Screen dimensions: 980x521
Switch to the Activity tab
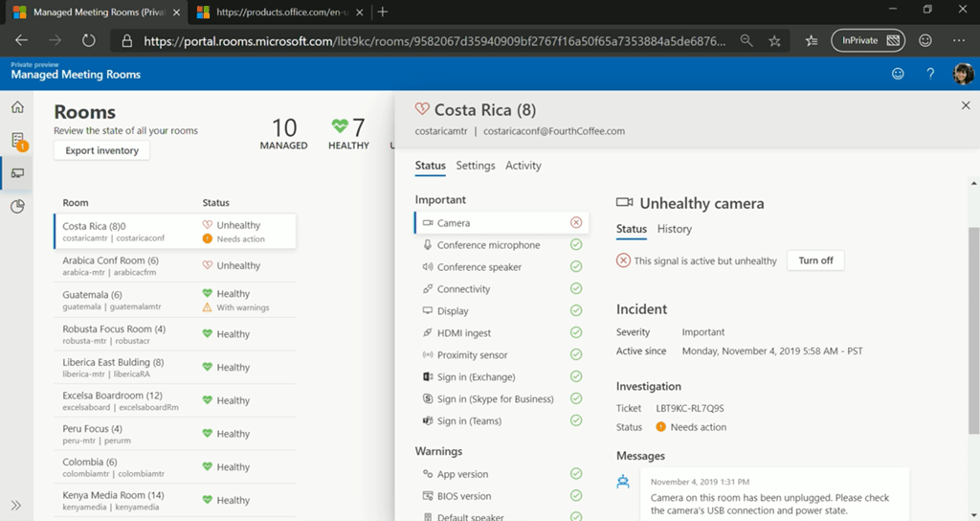523,166
